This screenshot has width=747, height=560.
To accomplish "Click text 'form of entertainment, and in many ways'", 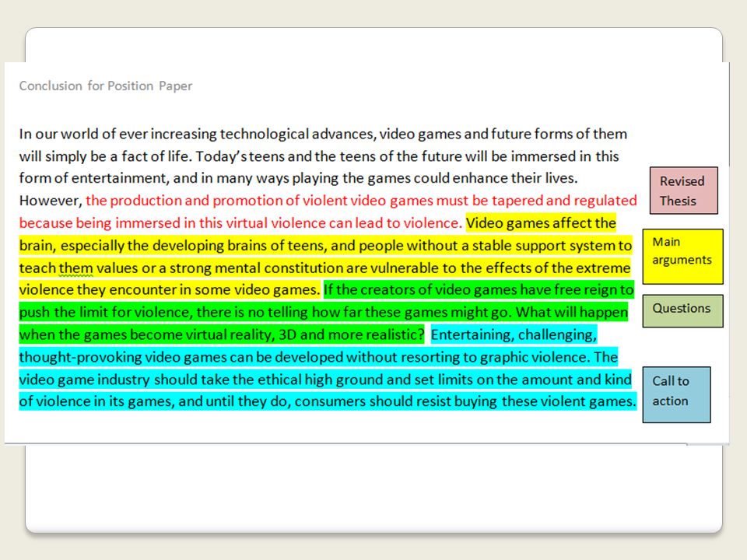I will [x=154, y=178].
